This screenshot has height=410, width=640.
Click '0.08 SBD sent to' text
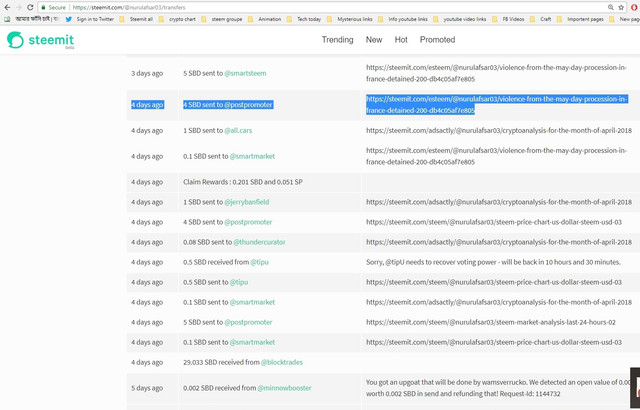207,242
